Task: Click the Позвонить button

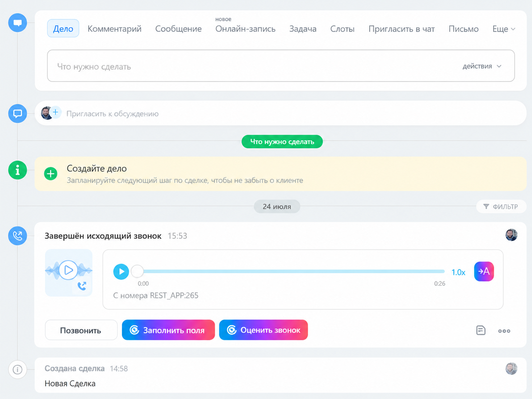Action: click(81, 330)
